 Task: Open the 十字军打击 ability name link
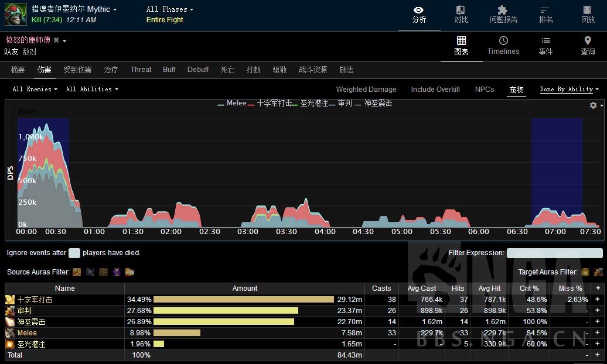coord(35,300)
